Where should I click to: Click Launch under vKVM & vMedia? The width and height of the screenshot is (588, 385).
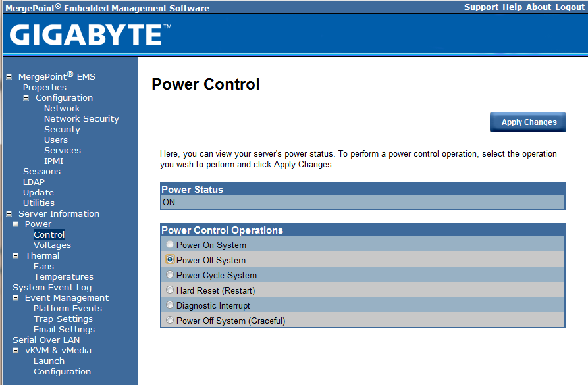point(49,361)
